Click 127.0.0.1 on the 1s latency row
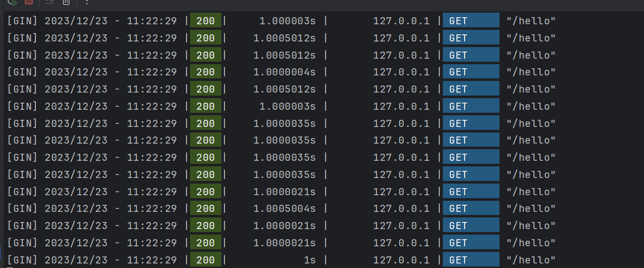The width and height of the screenshot is (644, 268). point(401,260)
